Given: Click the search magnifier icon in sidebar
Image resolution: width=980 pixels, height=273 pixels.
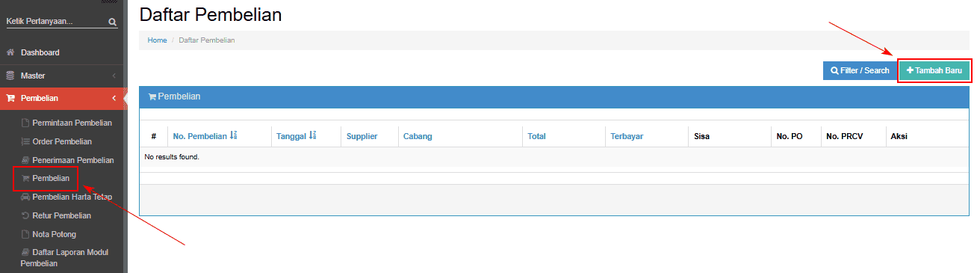Looking at the screenshot, I should point(113,22).
